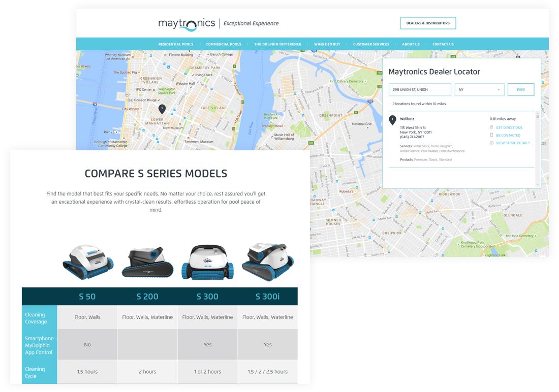The image size is (559, 392).
Task: Click Get Directions link
Action: (509, 127)
